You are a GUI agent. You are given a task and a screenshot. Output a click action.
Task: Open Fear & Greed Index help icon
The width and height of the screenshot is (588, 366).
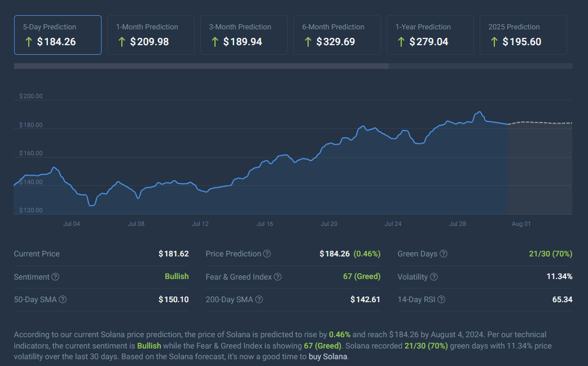pyautogui.click(x=278, y=277)
